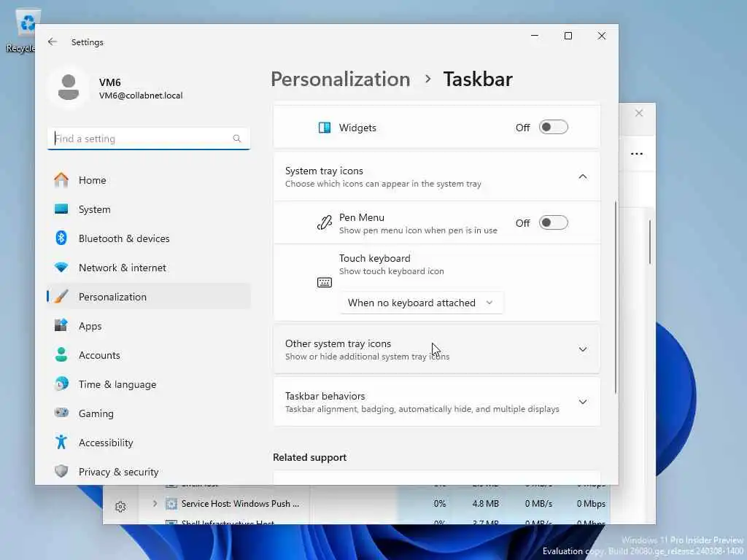The width and height of the screenshot is (747, 560).
Task: Maximize the Settings window
Action: [x=568, y=36]
